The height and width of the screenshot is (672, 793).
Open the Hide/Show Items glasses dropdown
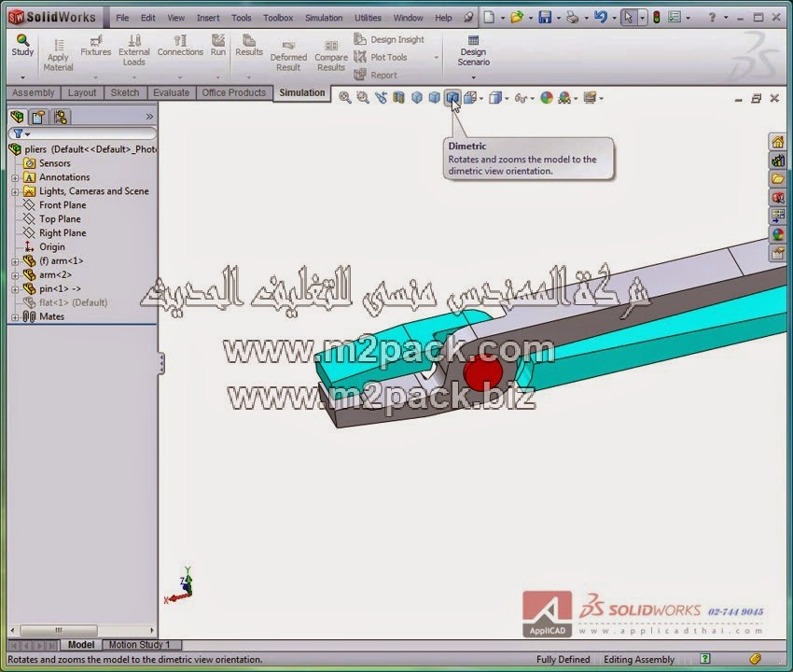[x=532, y=98]
